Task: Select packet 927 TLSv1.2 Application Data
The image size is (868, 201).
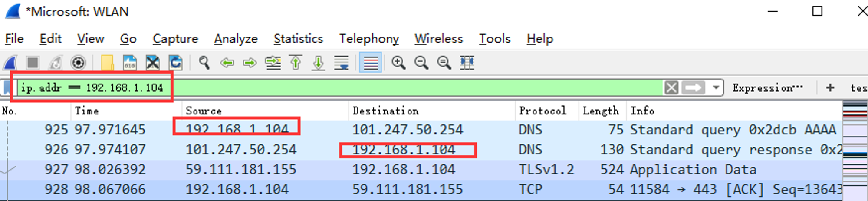Action: pos(421,170)
